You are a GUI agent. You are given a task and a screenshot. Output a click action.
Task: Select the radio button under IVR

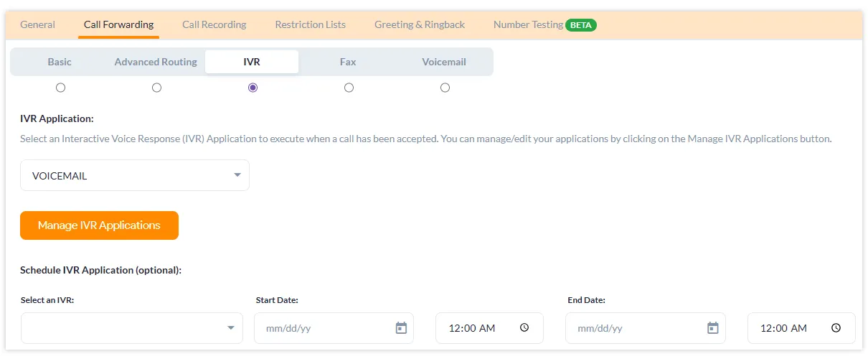(253, 88)
